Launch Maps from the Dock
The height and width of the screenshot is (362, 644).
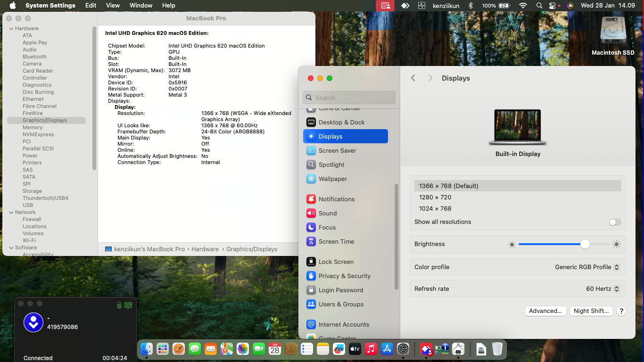coord(227,349)
